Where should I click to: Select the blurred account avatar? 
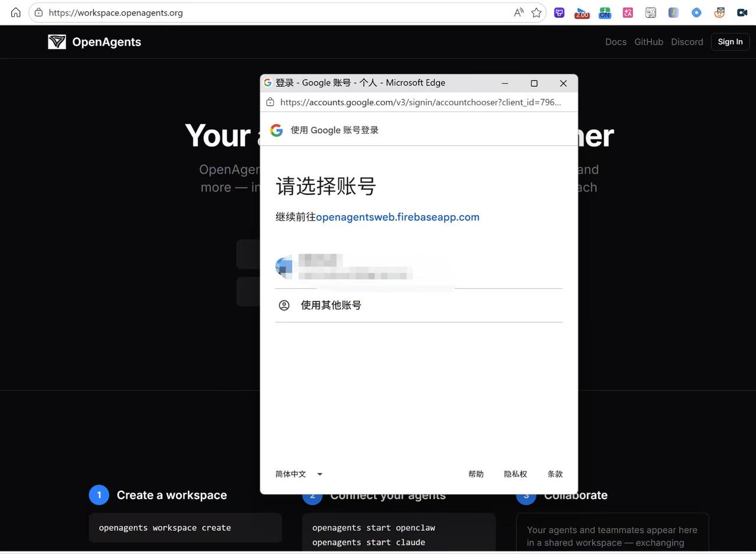(x=284, y=267)
